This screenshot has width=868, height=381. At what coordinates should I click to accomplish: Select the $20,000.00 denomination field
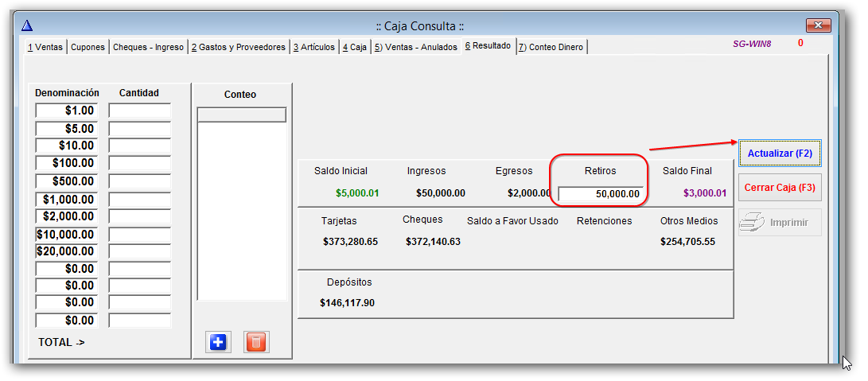click(67, 251)
